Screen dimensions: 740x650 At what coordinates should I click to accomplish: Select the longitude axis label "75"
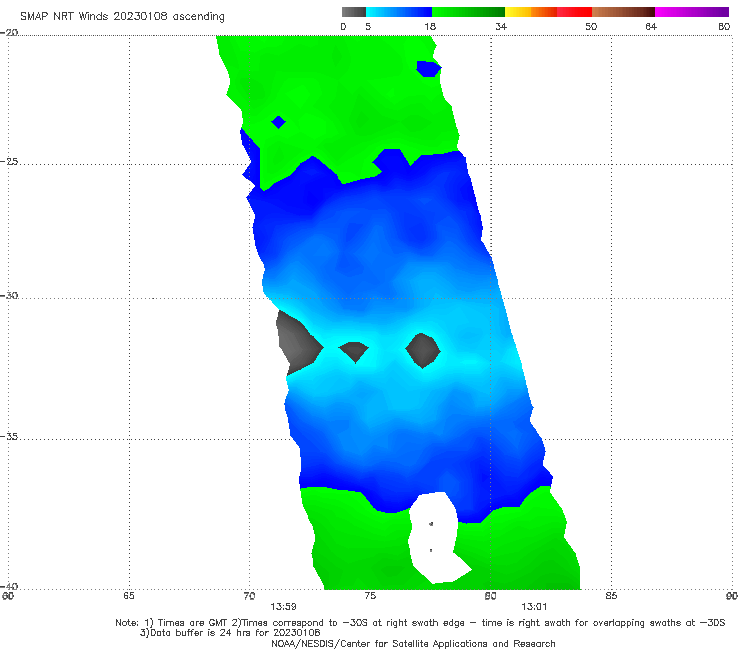(370, 596)
